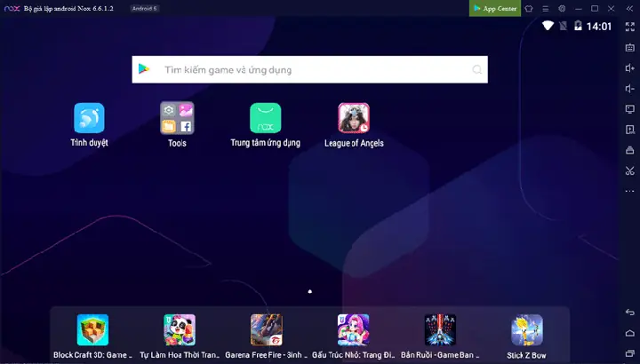Open the theme (shirt) icon in title bar
This screenshot has height=364, width=640.
tap(529, 9)
